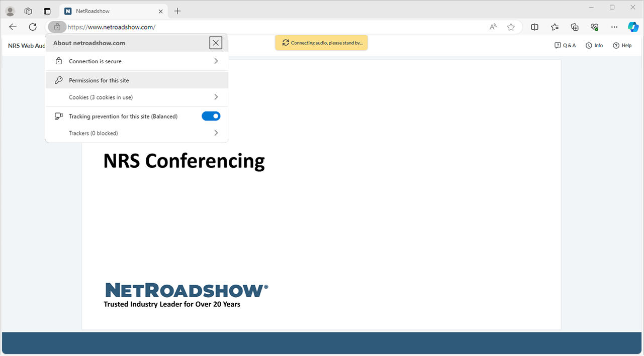The width and height of the screenshot is (644, 356).
Task: Open Settings and more menu
Action: (614, 27)
